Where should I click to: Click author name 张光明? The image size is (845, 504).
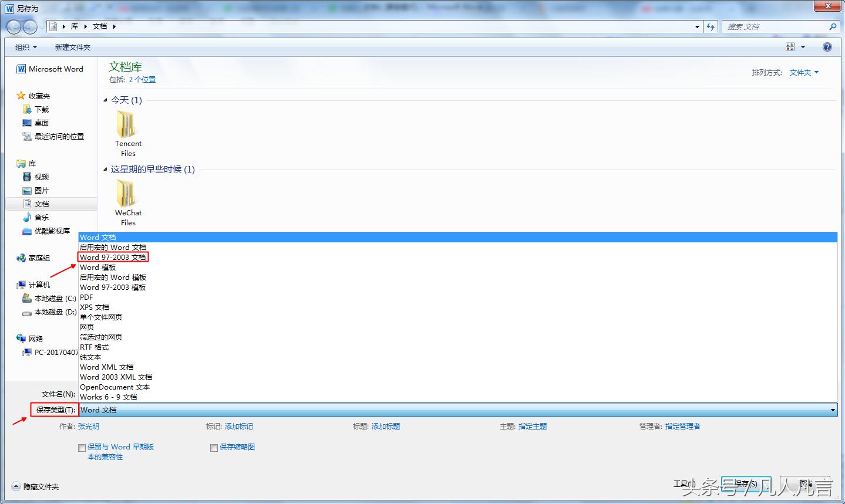[89, 427]
